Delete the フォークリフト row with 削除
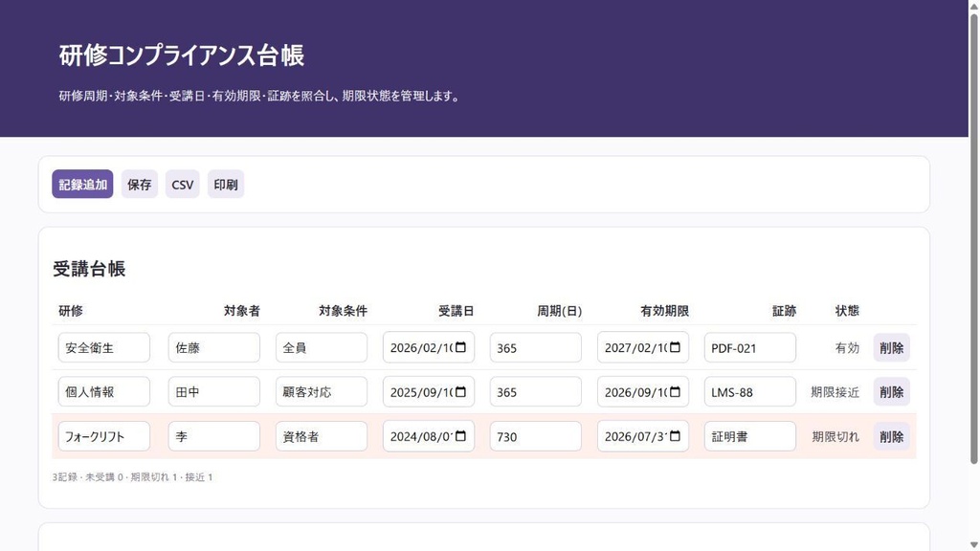The image size is (980, 551). (x=891, y=436)
